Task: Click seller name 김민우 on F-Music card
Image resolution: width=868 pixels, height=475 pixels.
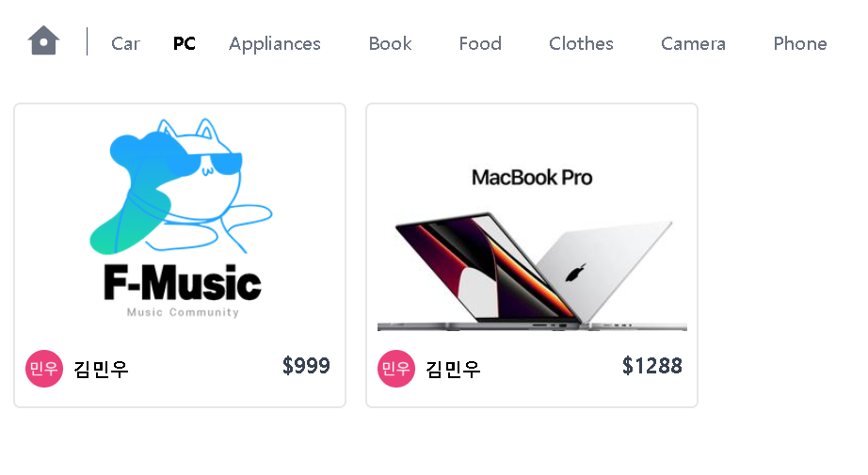Action: 102,369
